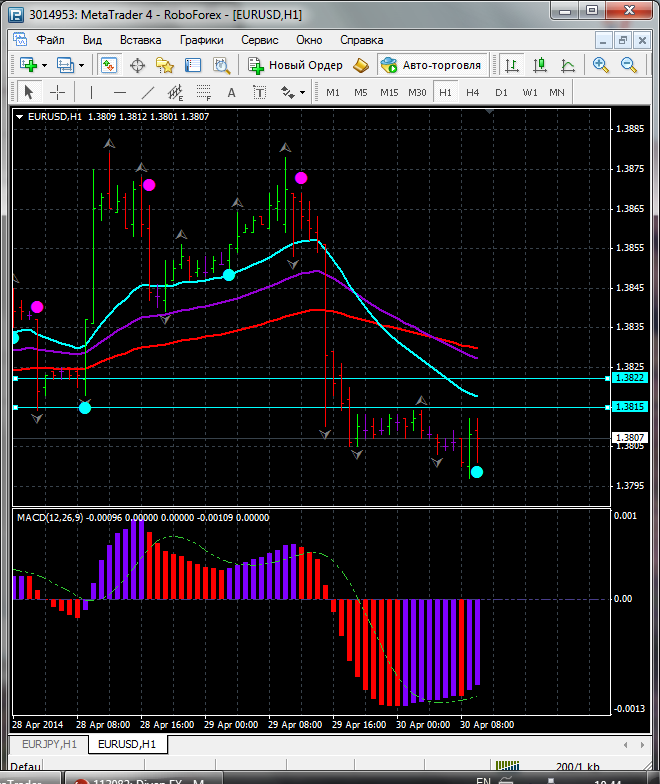Toggle the Auto-trading button
Screen dimensions: 660x784
coord(430,65)
